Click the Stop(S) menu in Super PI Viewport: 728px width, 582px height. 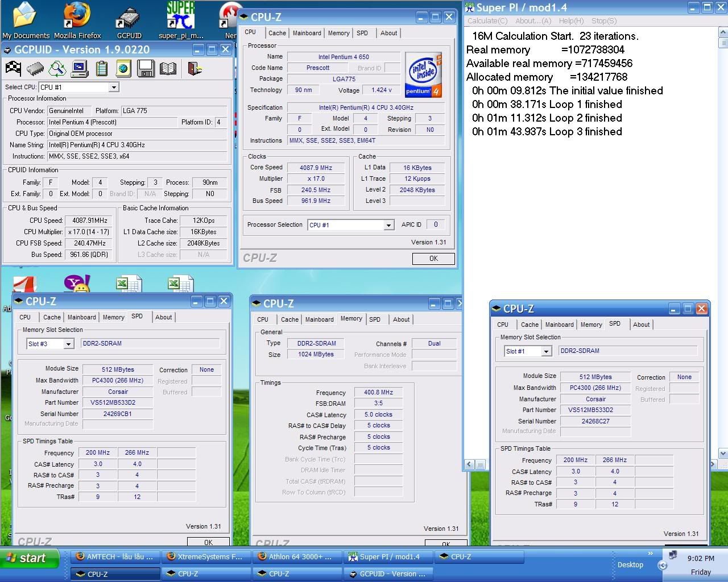coord(604,21)
